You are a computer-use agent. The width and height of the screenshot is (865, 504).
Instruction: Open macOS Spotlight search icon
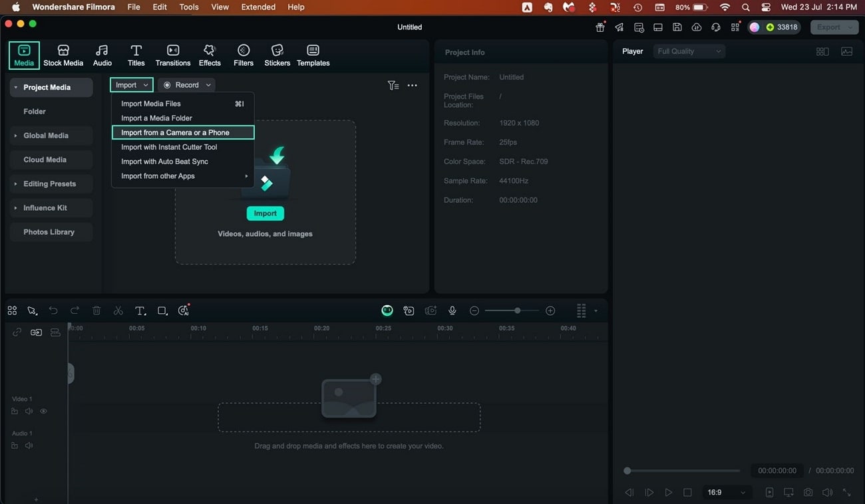(x=746, y=7)
